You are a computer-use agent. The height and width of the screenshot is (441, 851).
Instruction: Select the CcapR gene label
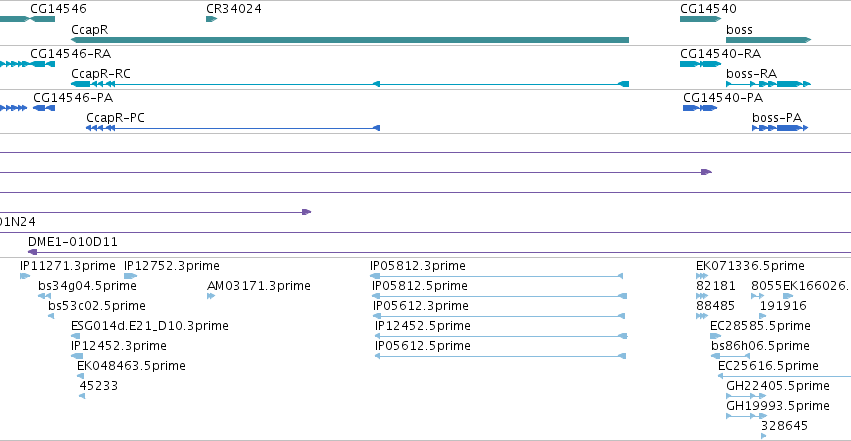tap(90, 30)
